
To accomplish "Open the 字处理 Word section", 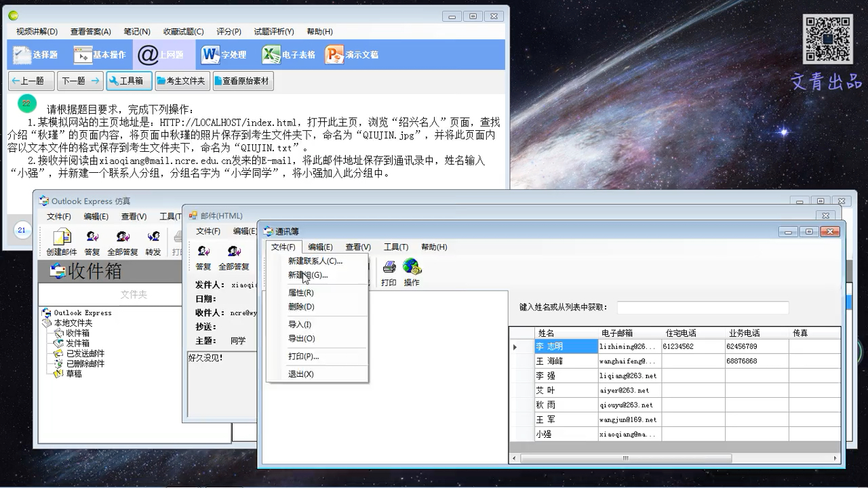I will point(224,55).
